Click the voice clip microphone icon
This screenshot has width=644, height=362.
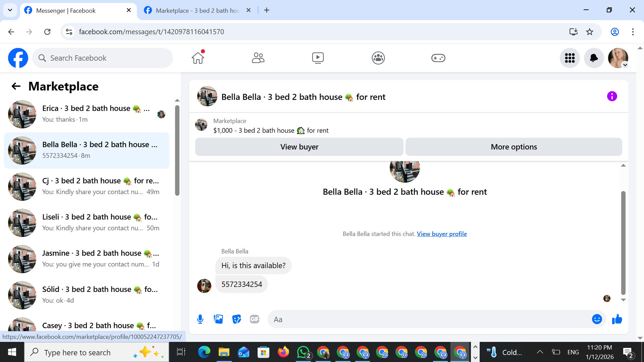[x=200, y=319]
